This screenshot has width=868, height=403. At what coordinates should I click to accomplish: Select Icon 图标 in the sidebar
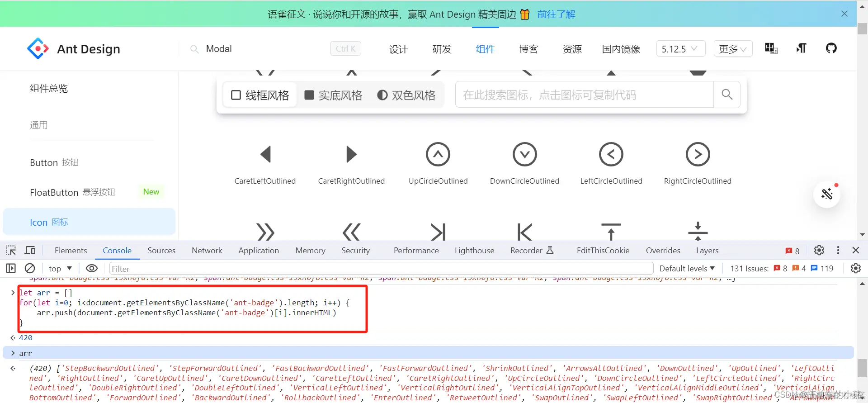click(89, 222)
